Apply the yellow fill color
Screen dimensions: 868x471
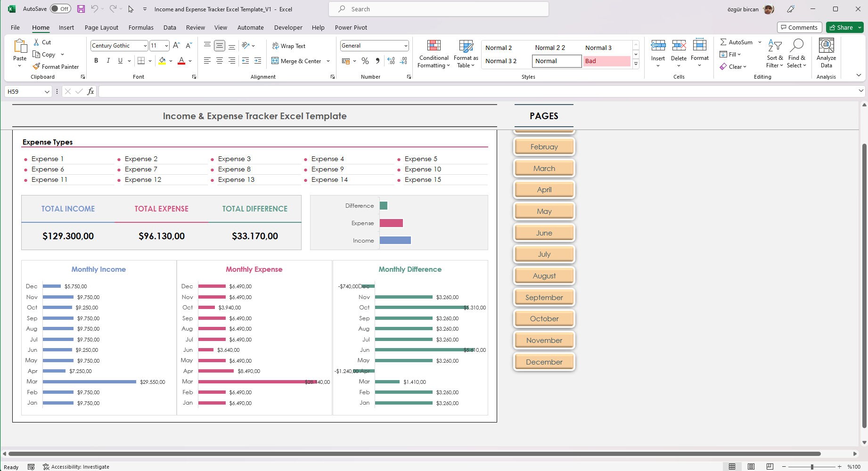tap(162, 61)
